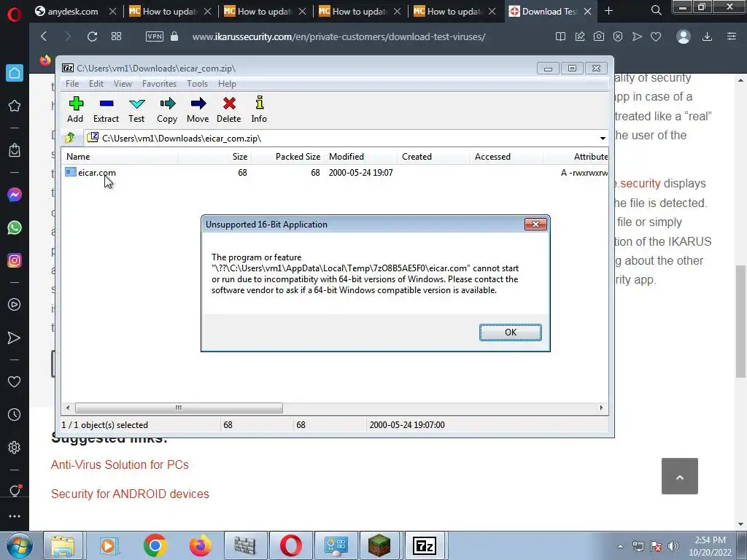Open Opera sidebar home icon
Screen dimensions: 747x560
click(15, 73)
